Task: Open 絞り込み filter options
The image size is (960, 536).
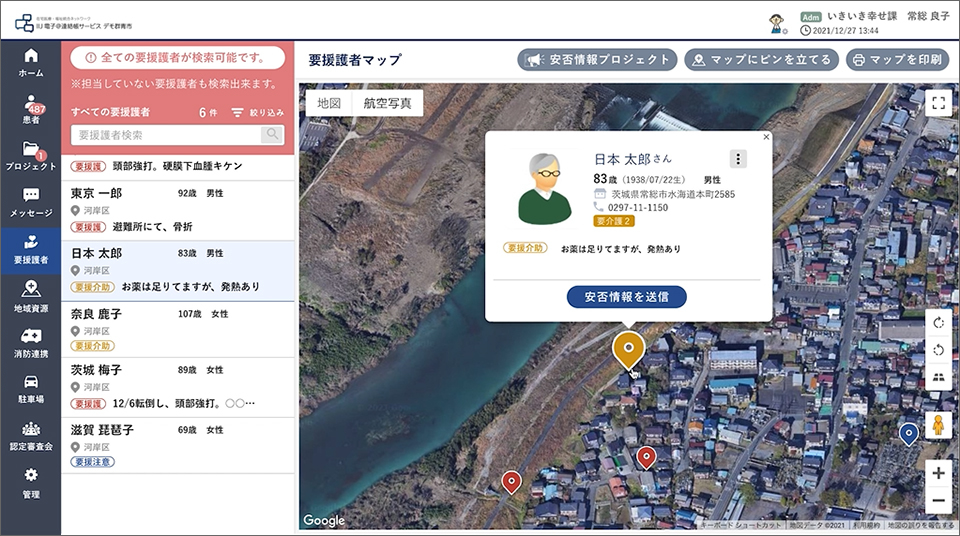Action: click(258, 113)
